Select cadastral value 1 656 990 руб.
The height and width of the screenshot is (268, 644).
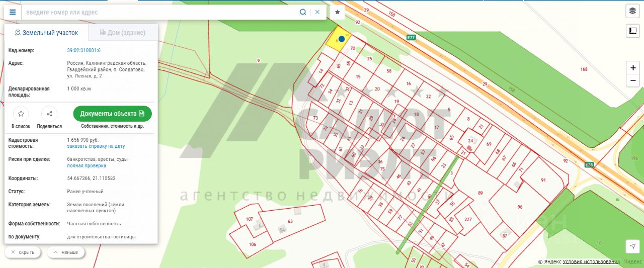[83, 140]
